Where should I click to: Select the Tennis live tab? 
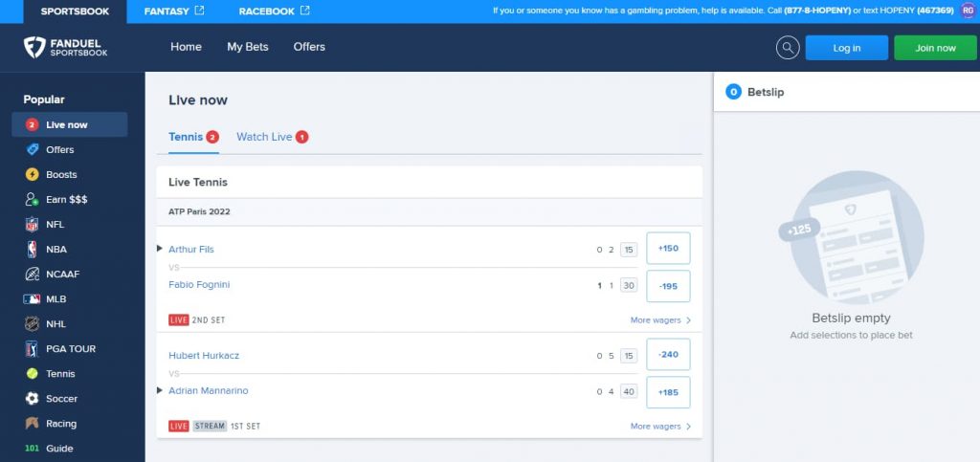(193, 138)
